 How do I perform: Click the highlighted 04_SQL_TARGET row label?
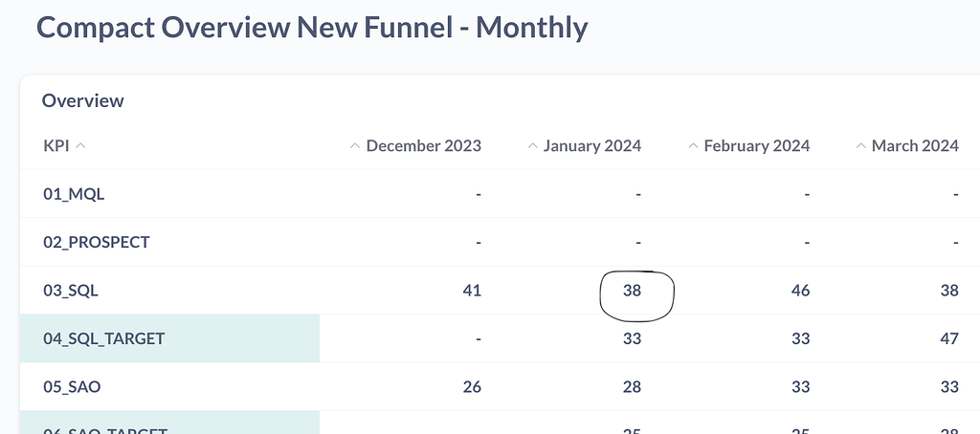click(x=103, y=338)
